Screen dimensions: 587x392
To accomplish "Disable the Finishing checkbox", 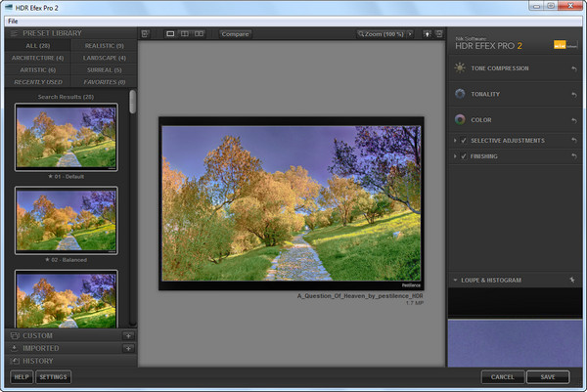I will (464, 155).
